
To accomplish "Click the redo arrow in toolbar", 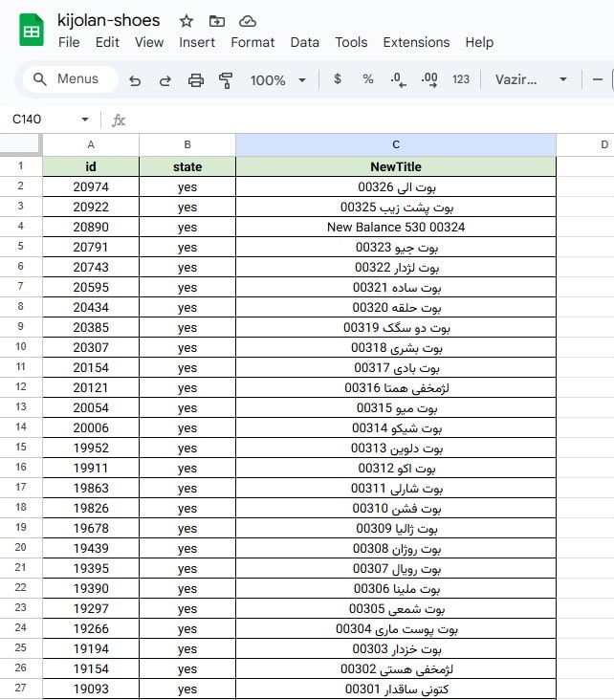I will [x=164, y=80].
